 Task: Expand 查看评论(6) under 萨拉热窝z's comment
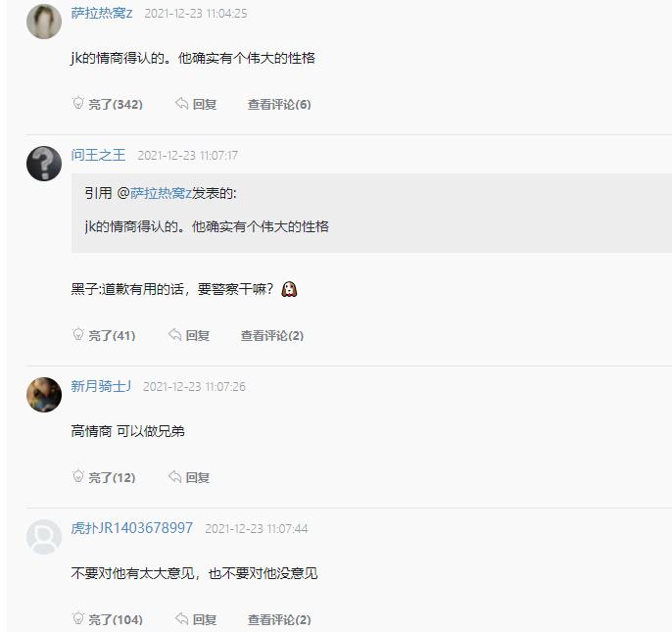tap(279, 105)
